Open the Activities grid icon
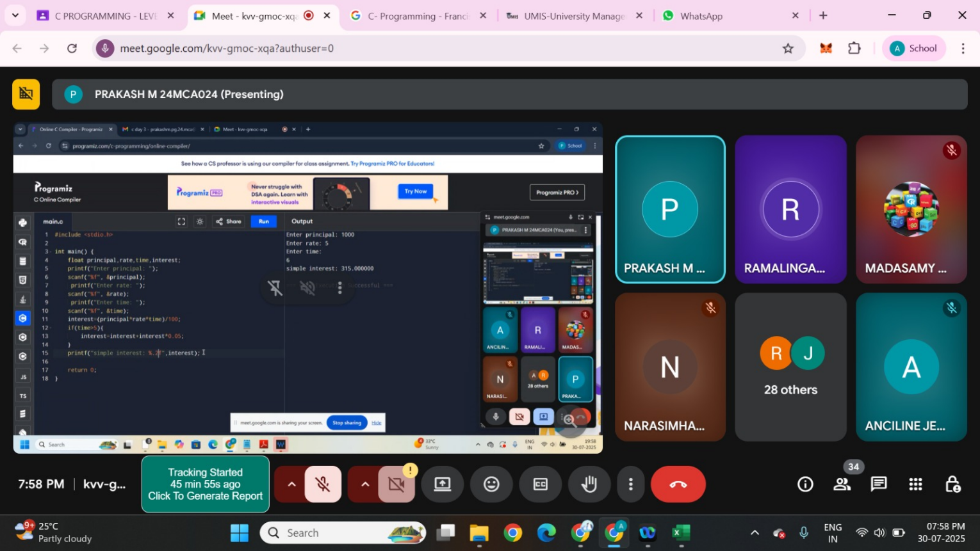Image resolution: width=980 pixels, height=551 pixels. [x=916, y=484]
